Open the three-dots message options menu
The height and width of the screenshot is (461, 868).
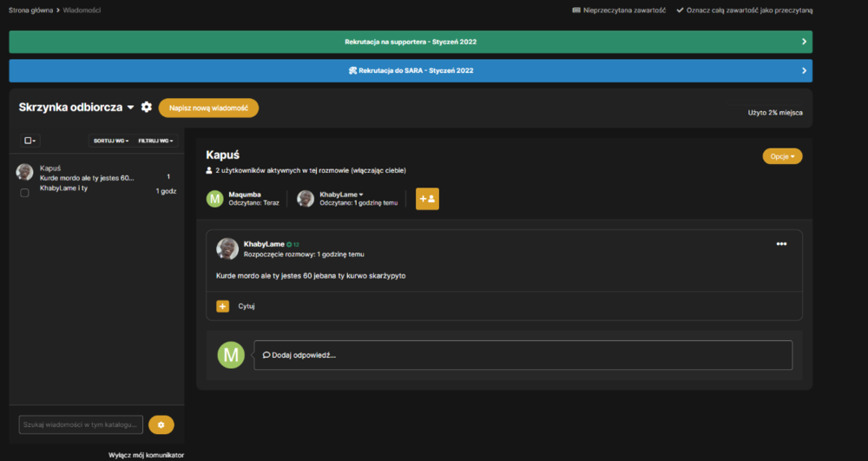point(781,243)
